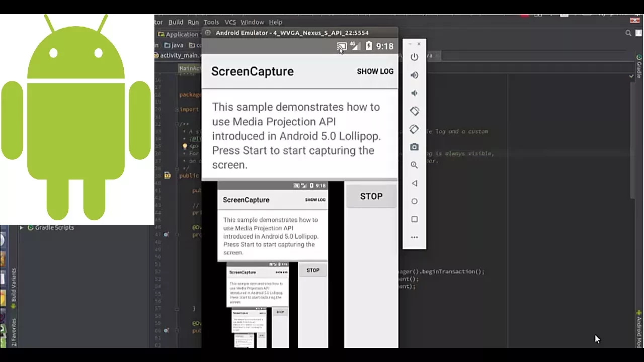Click the light bulb intention icon in editor
The height and width of the screenshot is (362, 644).
click(185, 146)
